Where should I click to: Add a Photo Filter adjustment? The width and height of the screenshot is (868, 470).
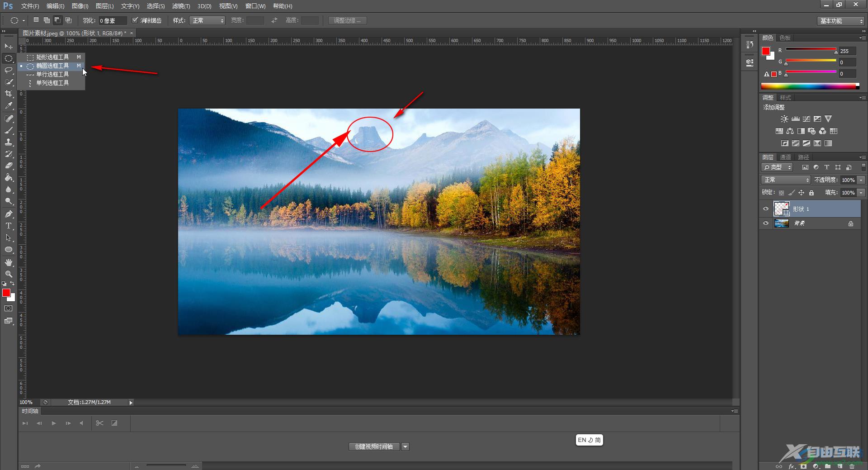tap(812, 131)
